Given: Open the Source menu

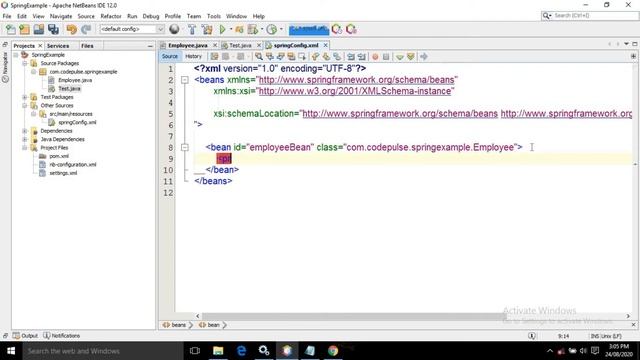Looking at the screenshot, I should pos(86,16).
